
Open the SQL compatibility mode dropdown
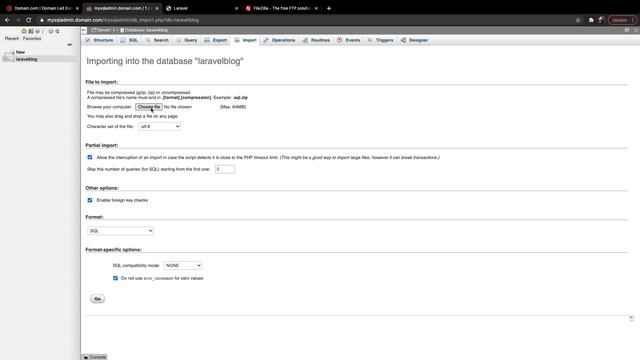(182, 265)
